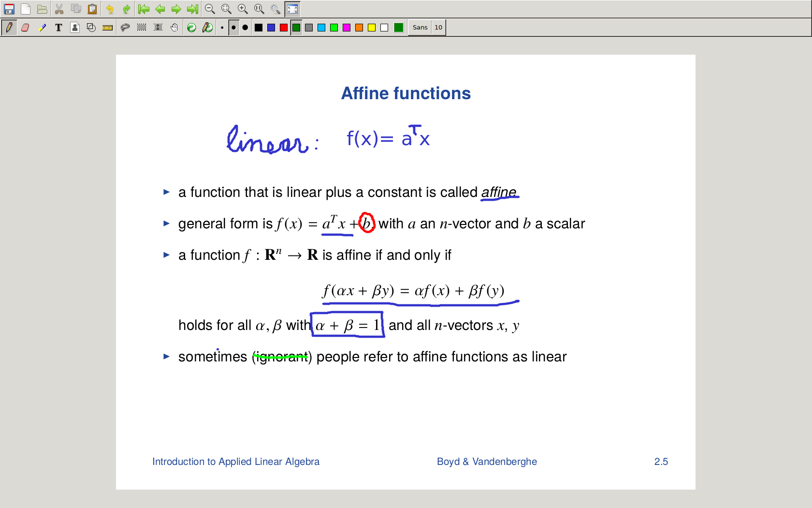Select the rectangle selection tool
Image resolution: width=812 pixels, height=508 pixels.
pos(142,28)
